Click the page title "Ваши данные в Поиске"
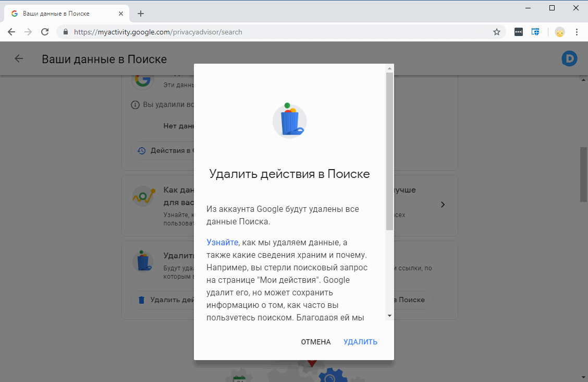 coord(104,59)
